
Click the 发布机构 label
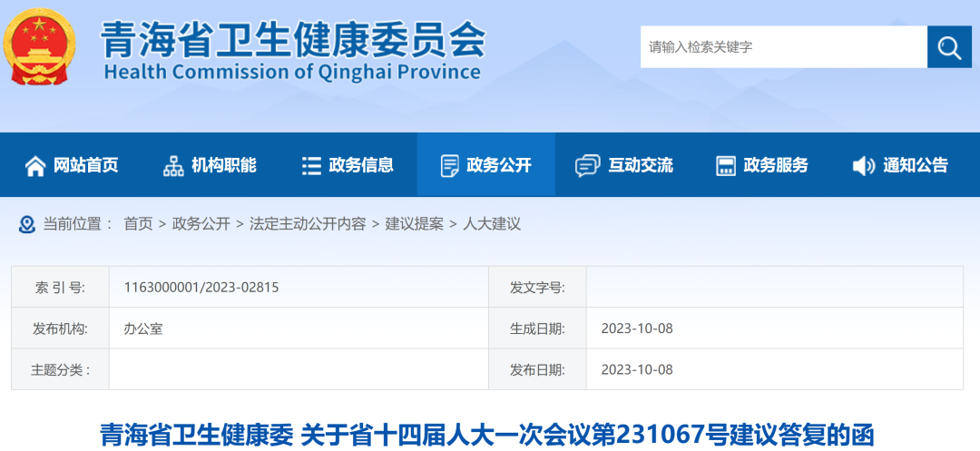click(60, 328)
